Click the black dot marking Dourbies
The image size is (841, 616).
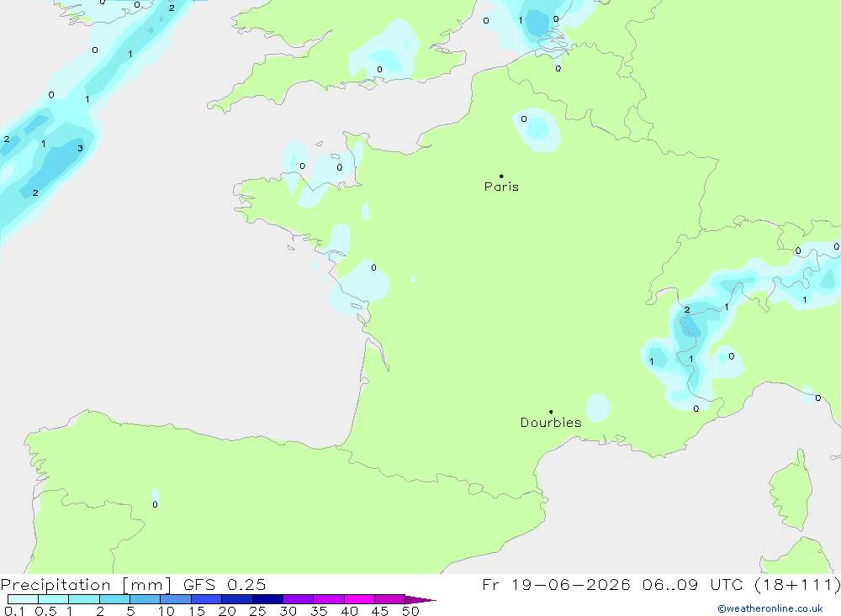(551, 412)
